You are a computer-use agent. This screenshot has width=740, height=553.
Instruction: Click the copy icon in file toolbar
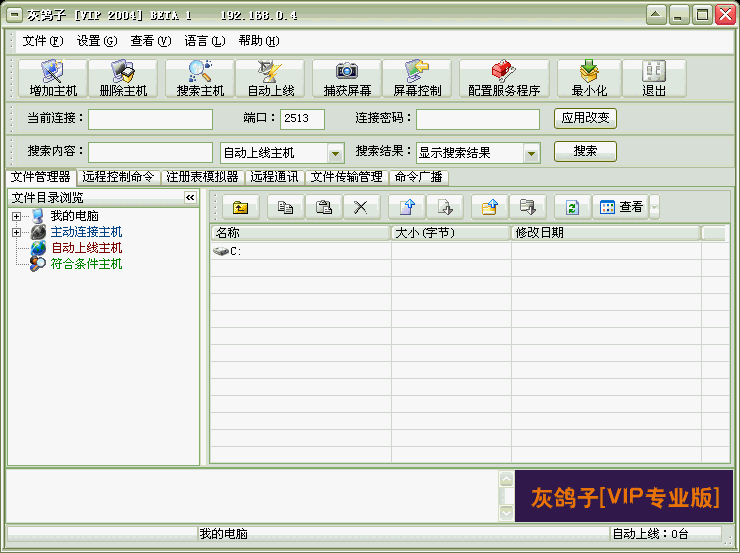coord(286,207)
